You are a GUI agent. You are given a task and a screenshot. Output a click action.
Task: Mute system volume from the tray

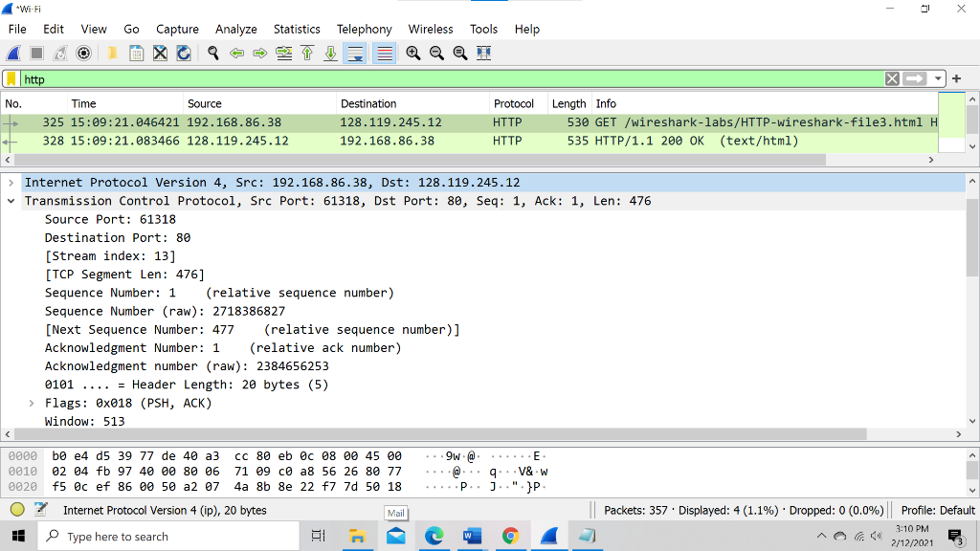pos(877,536)
